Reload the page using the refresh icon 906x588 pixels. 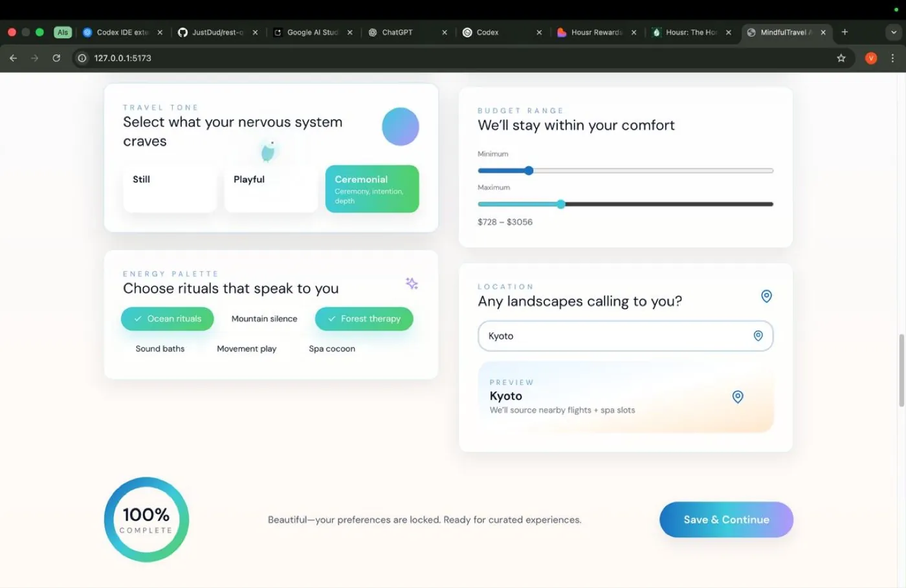click(x=56, y=58)
